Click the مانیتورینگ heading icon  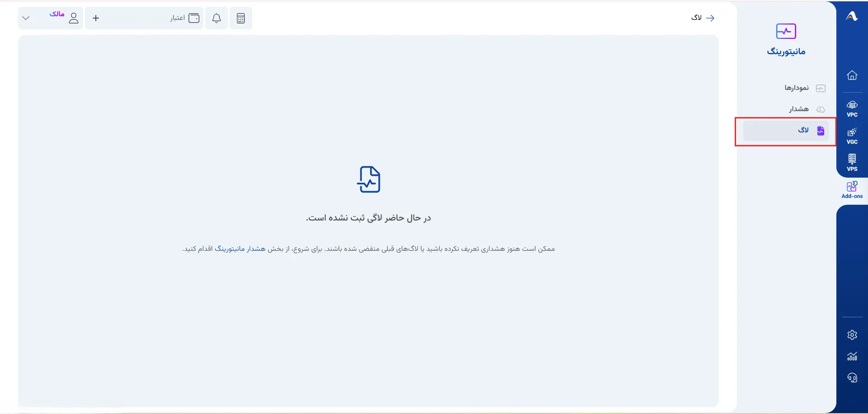point(786,31)
